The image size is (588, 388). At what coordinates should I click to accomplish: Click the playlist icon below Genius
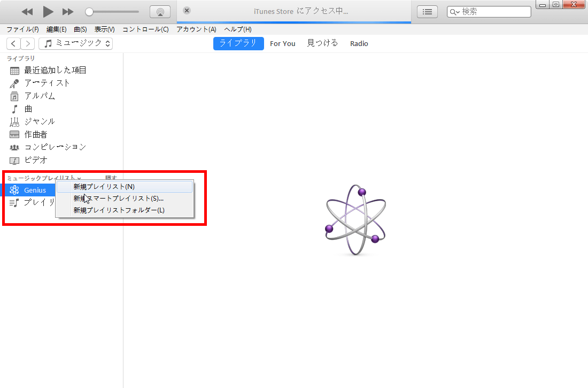(14, 203)
